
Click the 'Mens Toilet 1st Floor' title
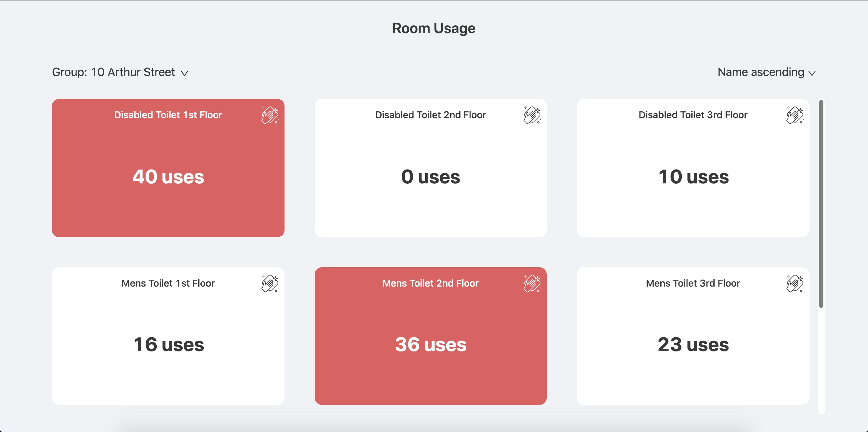pos(168,283)
